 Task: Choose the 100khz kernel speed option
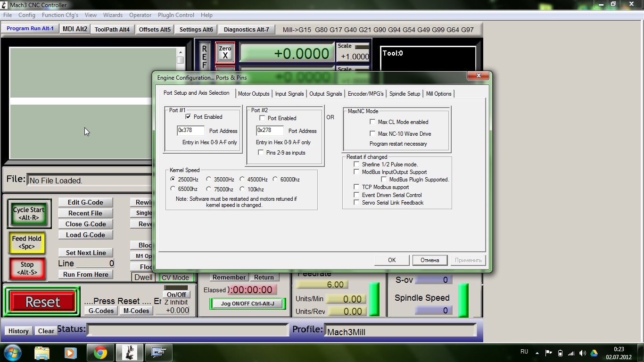click(242, 189)
